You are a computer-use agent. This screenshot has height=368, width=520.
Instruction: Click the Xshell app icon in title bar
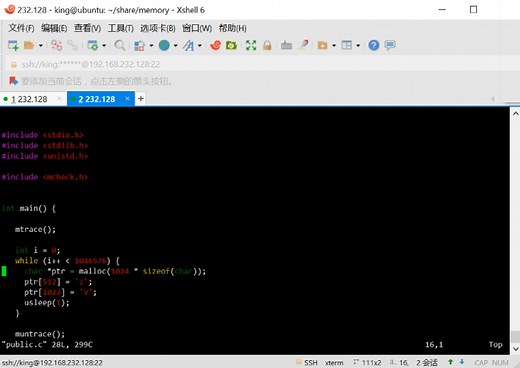coord(9,9)
